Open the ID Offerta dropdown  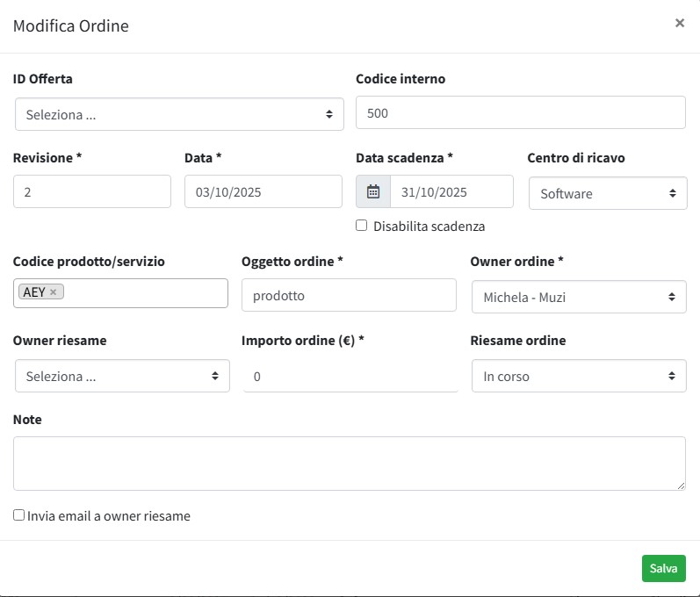179,114
